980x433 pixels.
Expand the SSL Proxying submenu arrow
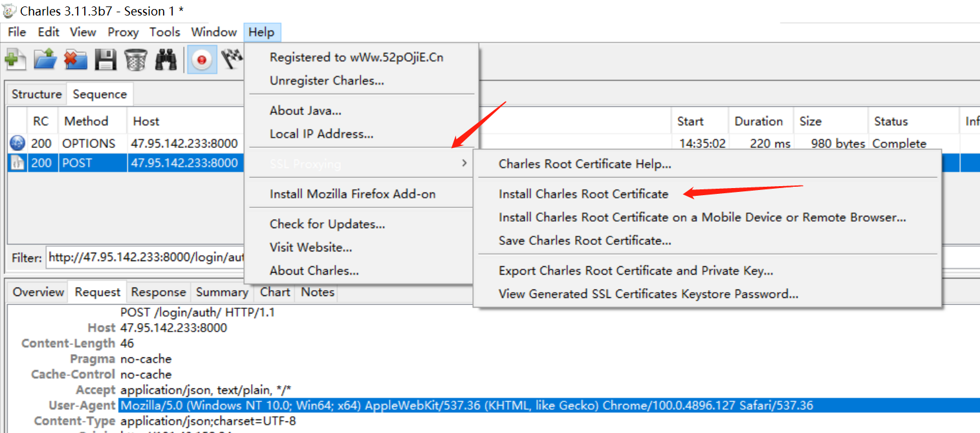[464, 164]
